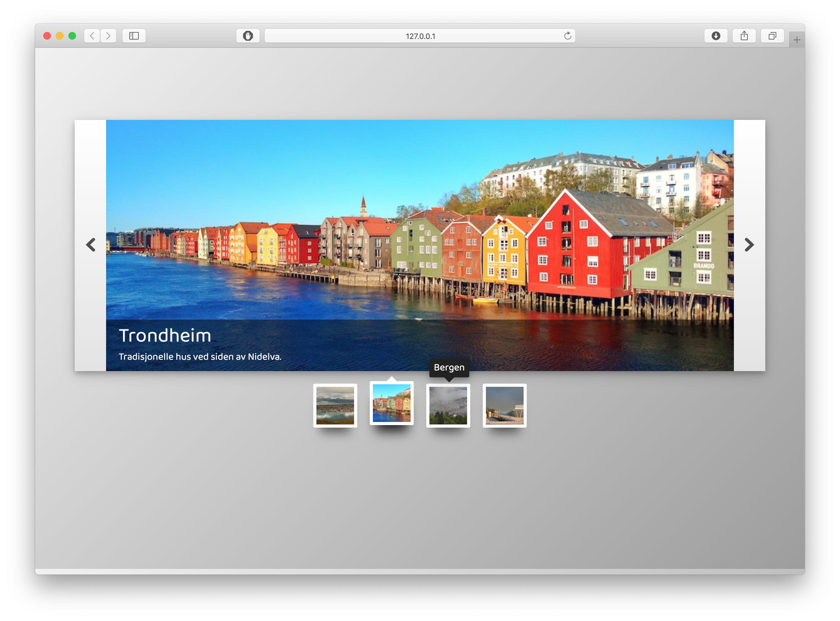Click the Trondheim slide heading
840x621 pixels.
coord(165,335)
